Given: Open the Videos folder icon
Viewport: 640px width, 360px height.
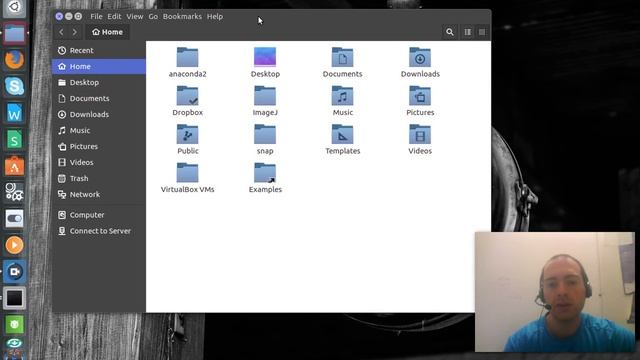Looking at the screenshot, I should [420, 134].
